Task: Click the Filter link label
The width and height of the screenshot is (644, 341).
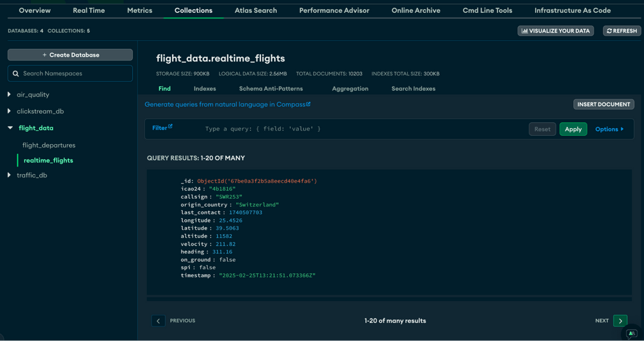Action: point(160,128)
